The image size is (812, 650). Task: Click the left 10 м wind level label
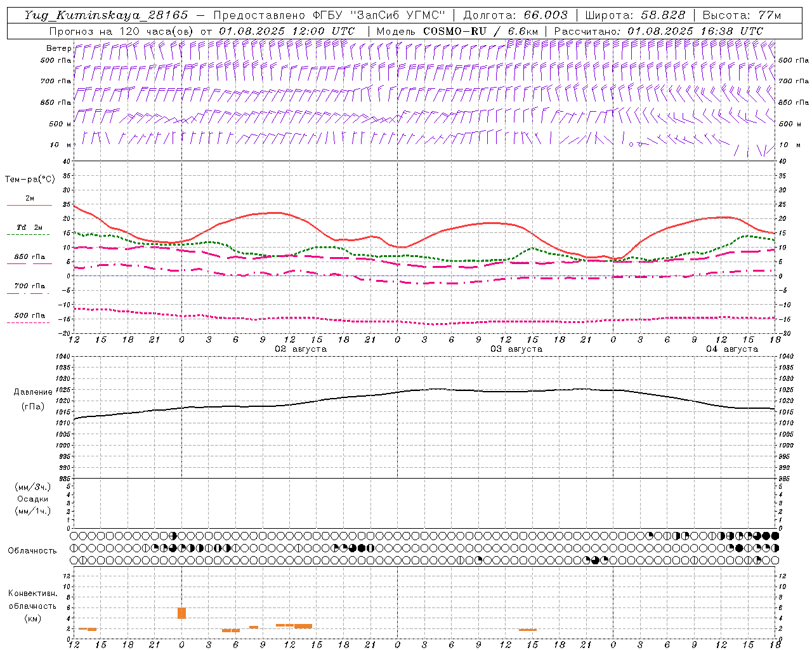click(60, 145)
